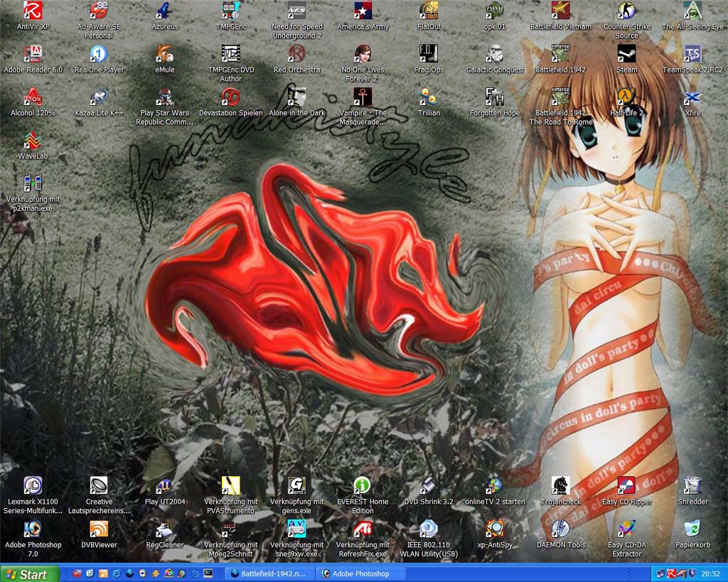Click the Verknüpfung mit RefreshFix.exe icon
728x582 pixels.
click(363, 529)
